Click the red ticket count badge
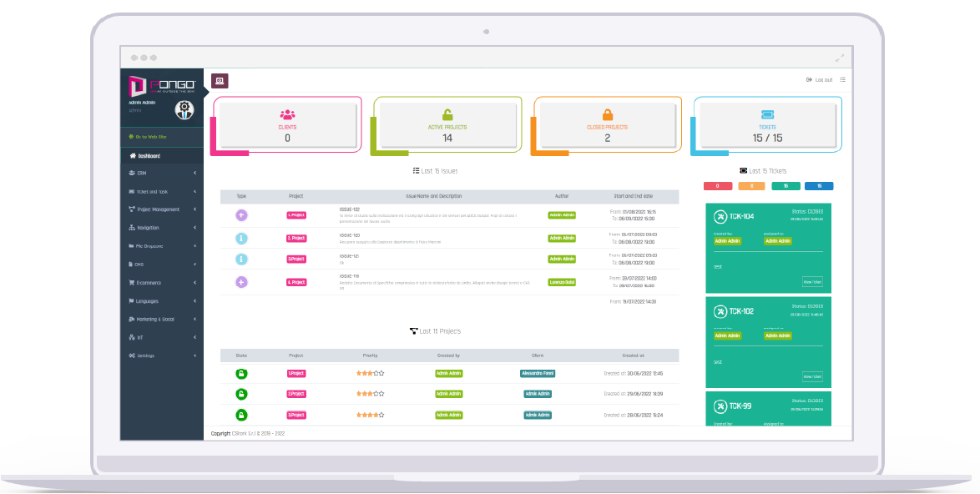 tap(718, 186)
